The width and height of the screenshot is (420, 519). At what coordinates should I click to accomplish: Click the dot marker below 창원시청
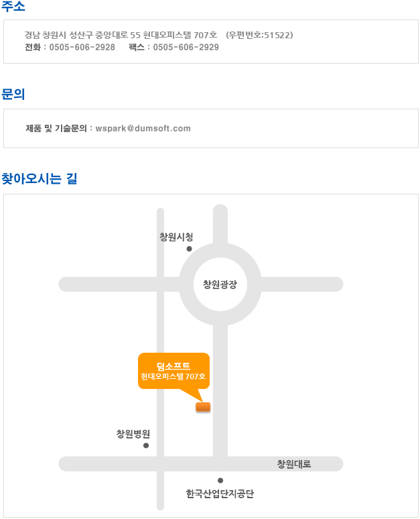point(189,249)
